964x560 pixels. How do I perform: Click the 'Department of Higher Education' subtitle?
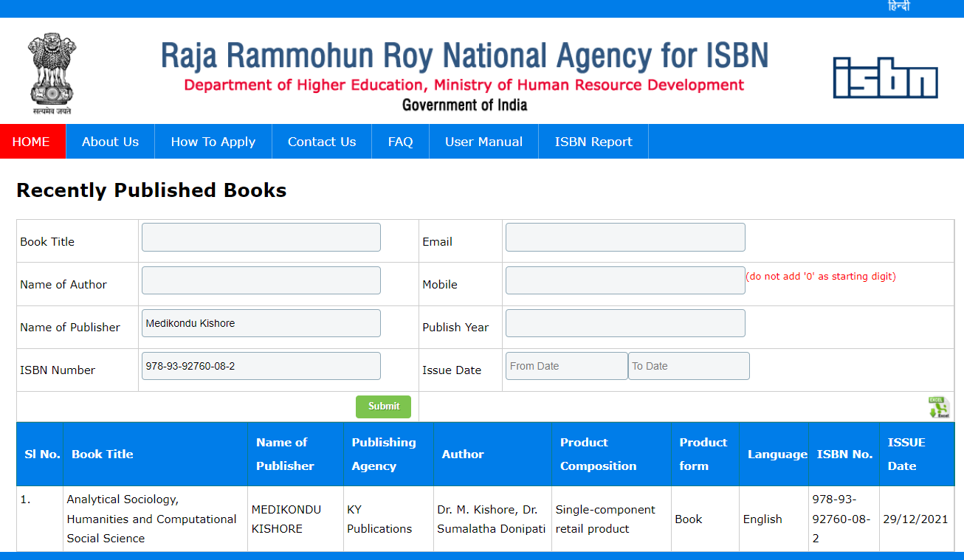click(x=464, y=85)
